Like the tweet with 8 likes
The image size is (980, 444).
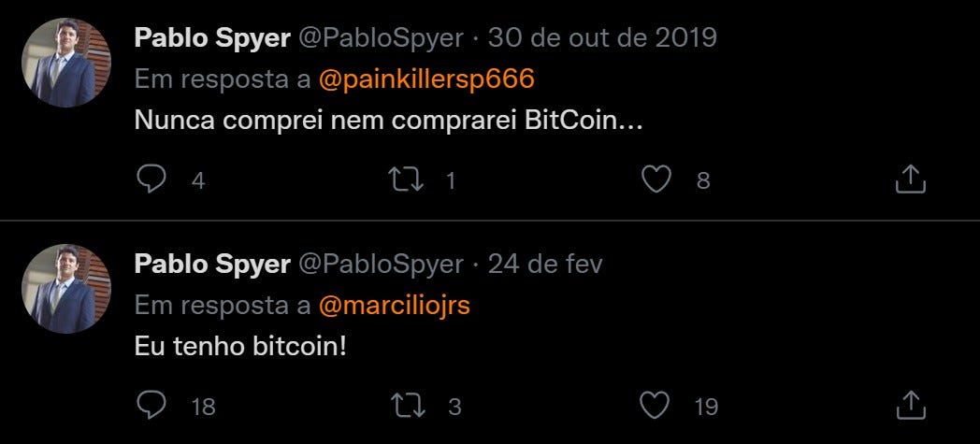click(x=656, y=179)
